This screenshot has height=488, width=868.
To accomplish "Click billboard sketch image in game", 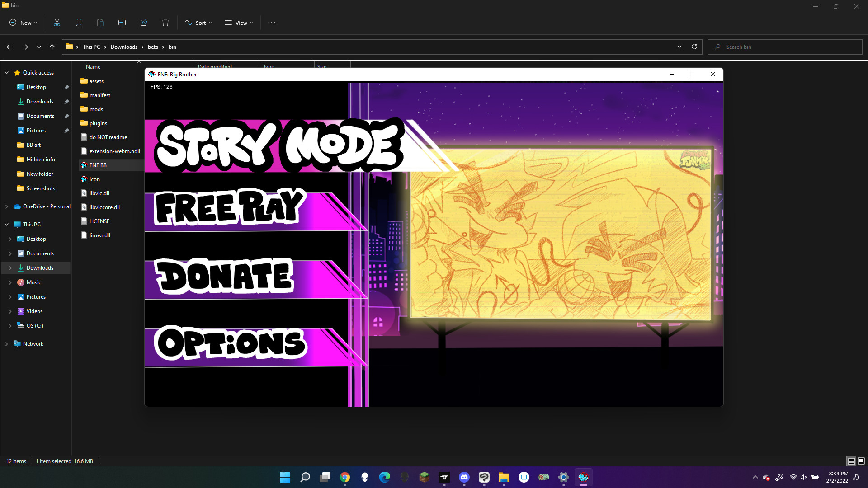I will tap(561, 234).
